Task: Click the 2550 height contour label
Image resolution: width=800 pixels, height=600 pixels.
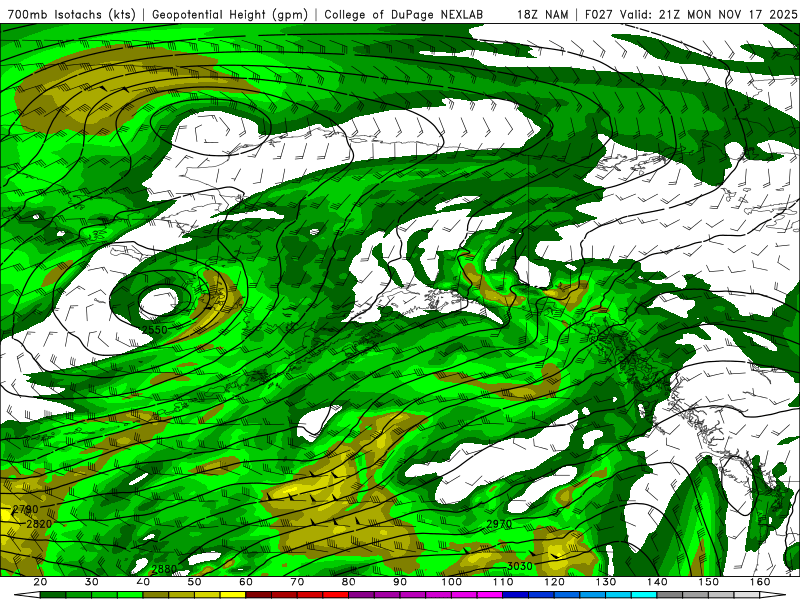Action: click(x=155, y=330)
